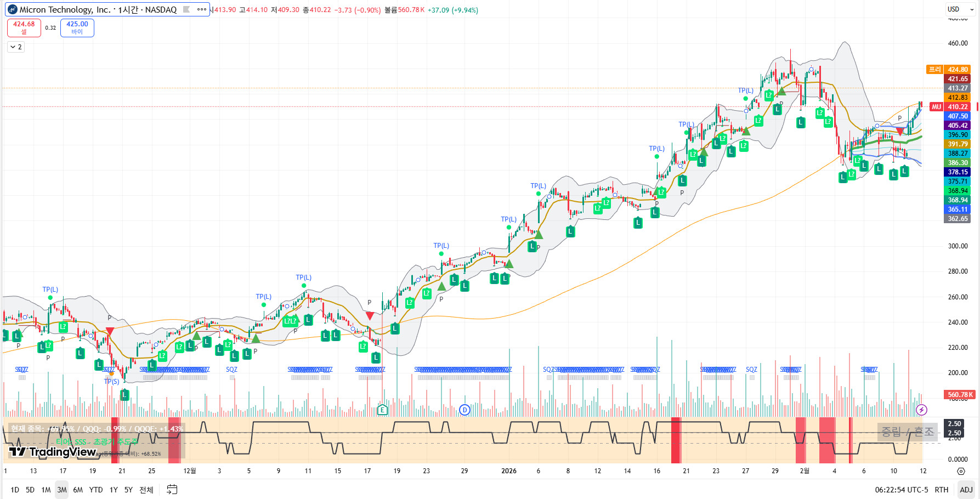
Task: Click the -3.73 (-0.90%) change value
Action: coord(358,10)
